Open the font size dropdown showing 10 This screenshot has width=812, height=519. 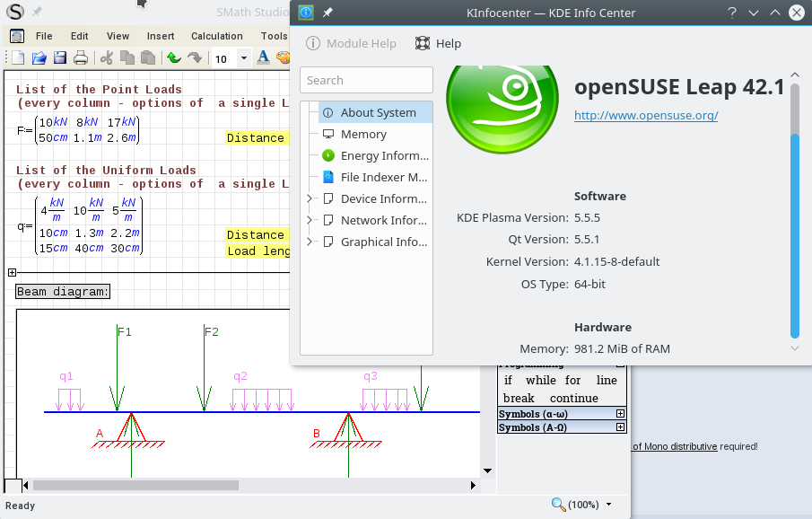(x=244, y=58)
